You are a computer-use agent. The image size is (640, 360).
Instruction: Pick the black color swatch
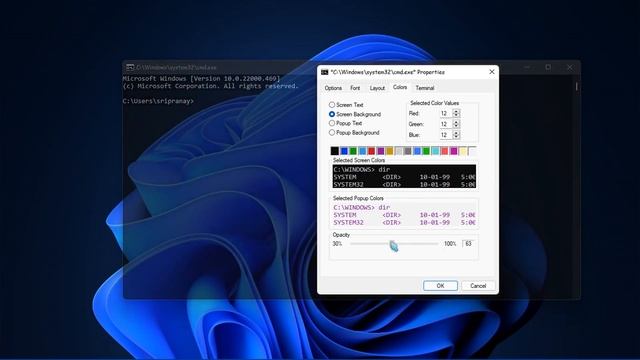pos(335,151)
